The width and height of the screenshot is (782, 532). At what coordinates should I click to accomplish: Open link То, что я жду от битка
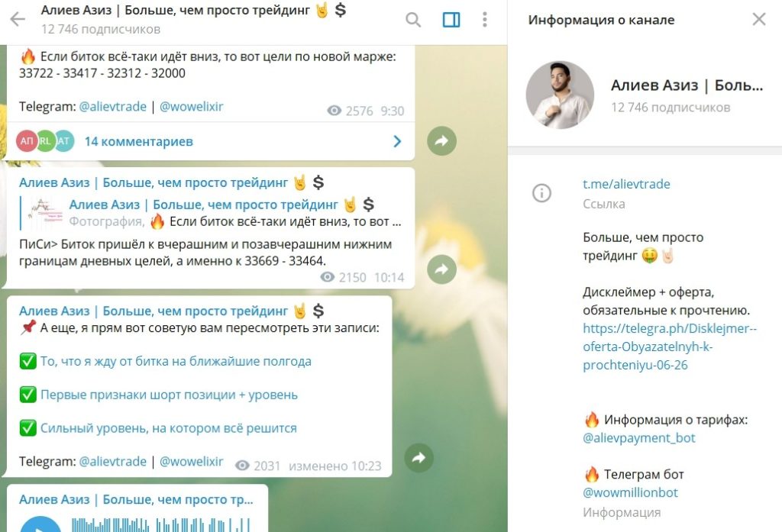pos(176,362)
